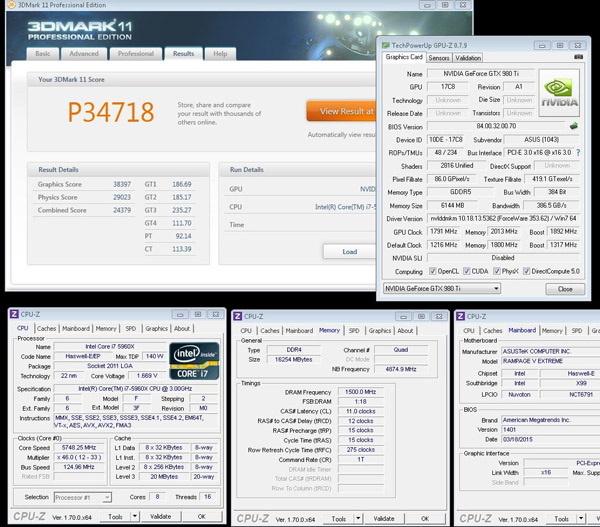Click the GPU-Z camera screenshot icon
The width and height of the screenshot is (600, 527).
point(579,57)
